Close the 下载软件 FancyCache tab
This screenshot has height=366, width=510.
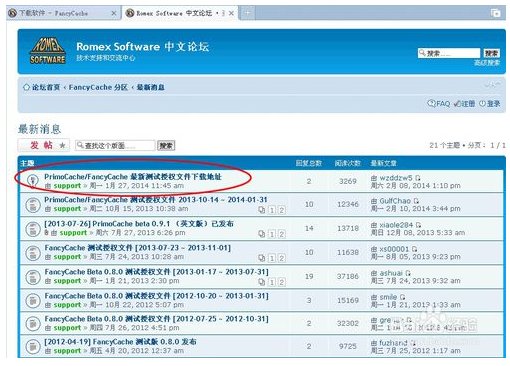114,13
